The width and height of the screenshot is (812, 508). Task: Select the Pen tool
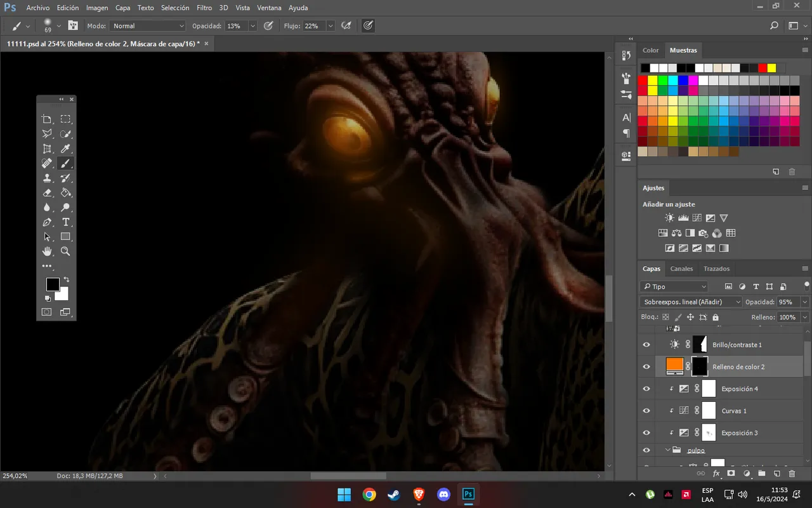(47, 222)
